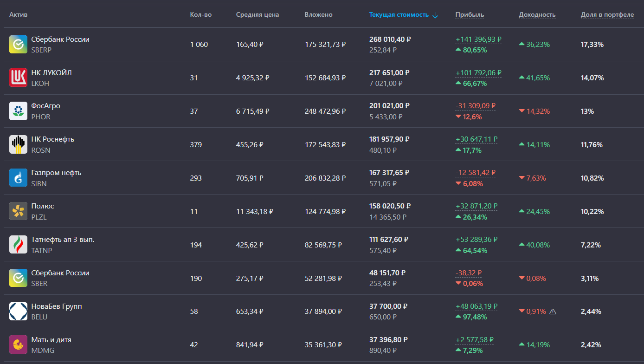Open the Газпром нефть asset name

pyautogui.click(x=56, y=173)
